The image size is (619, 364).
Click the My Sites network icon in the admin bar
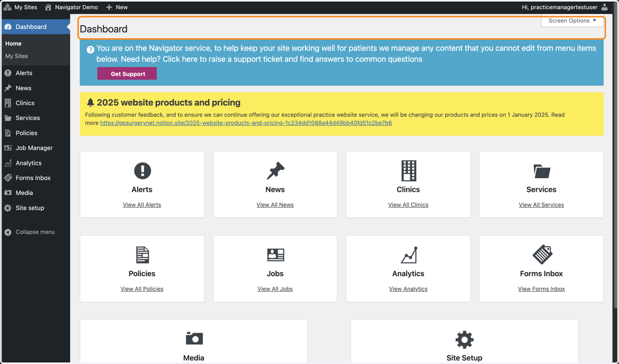click(8, 7)
